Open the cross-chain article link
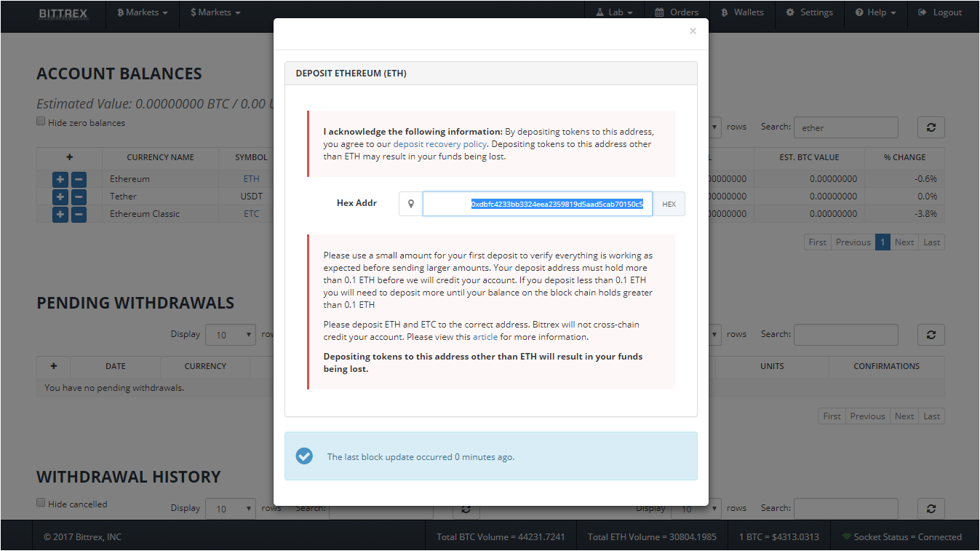This screenshot has width=980, height=551. tap(485, 337)
